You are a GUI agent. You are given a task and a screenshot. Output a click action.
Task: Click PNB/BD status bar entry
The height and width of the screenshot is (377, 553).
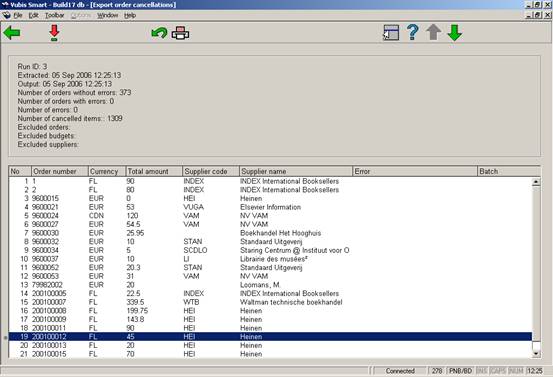(460, 371)
